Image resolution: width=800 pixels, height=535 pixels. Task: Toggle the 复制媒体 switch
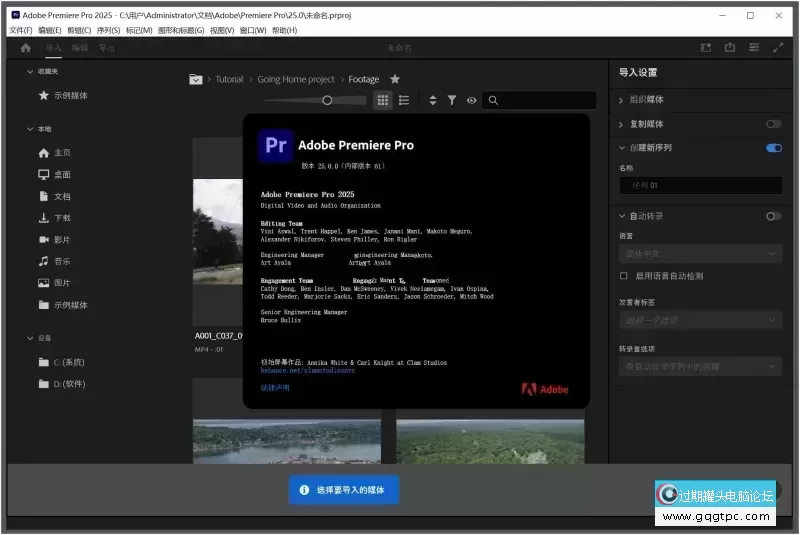pos(773,124)
